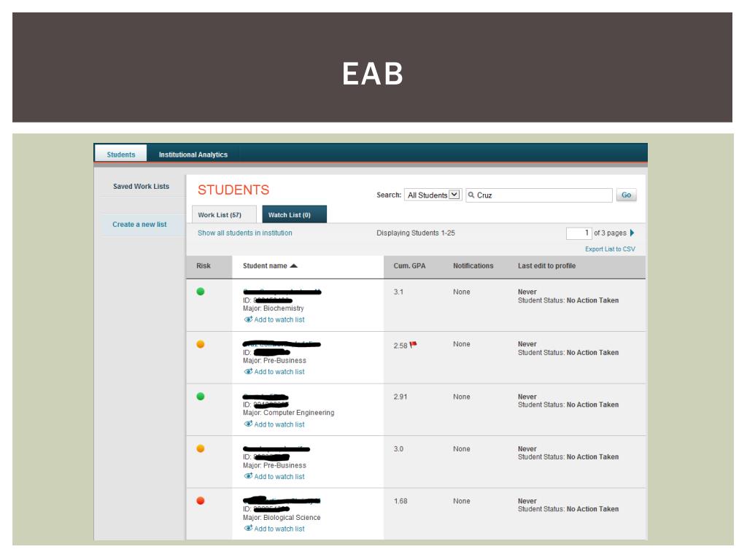Screen dimensions: 747x560
Task: Select the Watch List (0) tab
Action: click(294, 215)
